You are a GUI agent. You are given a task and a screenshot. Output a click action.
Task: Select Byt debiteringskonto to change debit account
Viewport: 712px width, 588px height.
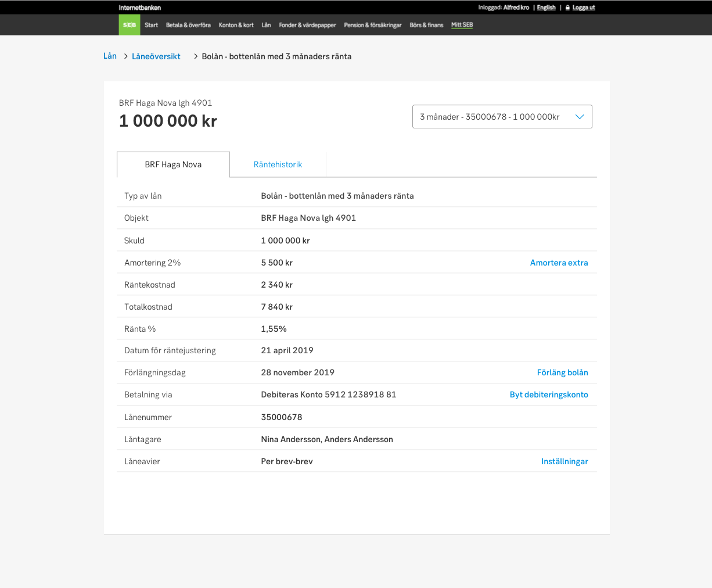pos(549,395)
